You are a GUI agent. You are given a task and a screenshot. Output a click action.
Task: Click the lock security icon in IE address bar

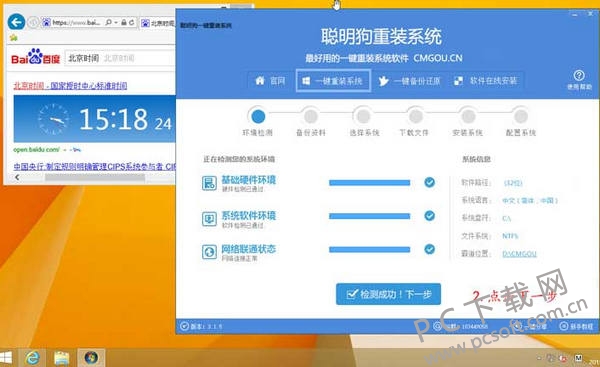124,23
